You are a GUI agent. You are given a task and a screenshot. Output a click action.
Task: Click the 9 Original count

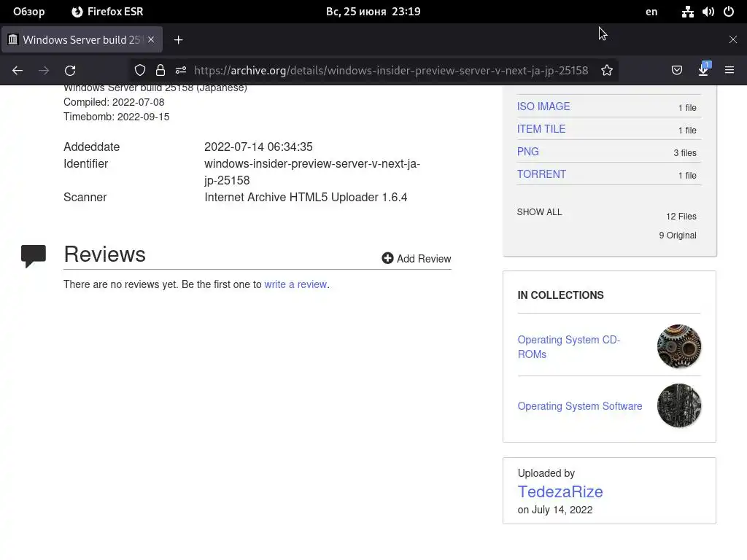[x=678, y=236]
